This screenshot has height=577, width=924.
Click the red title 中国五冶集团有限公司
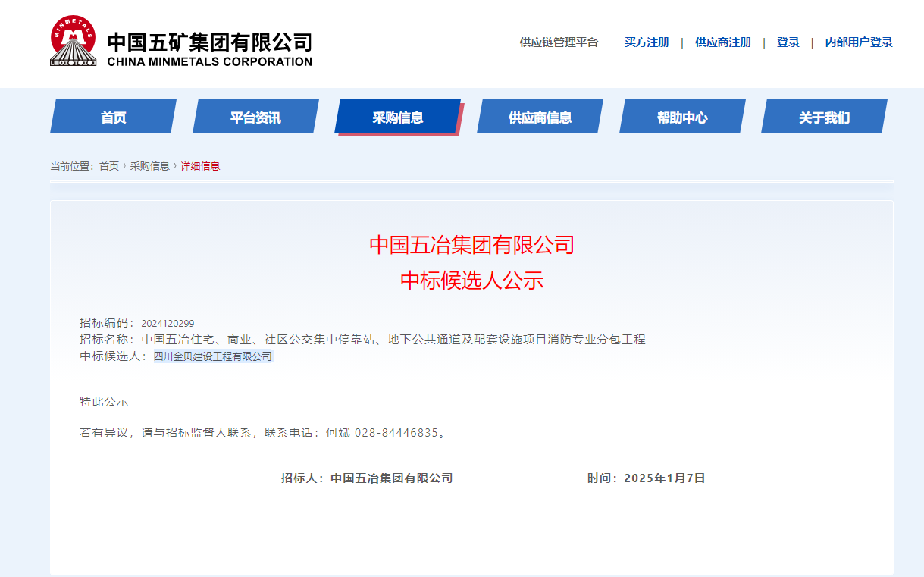click(x=471, y=245)
